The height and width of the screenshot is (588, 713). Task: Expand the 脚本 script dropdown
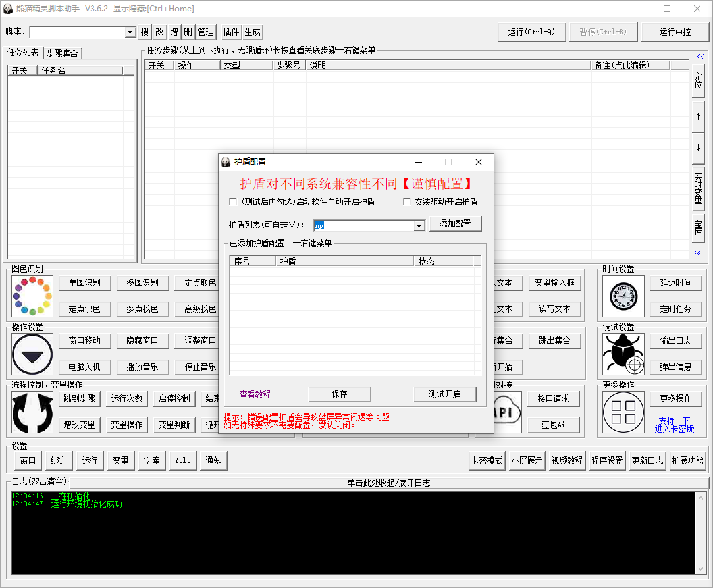tap(130, 32)
